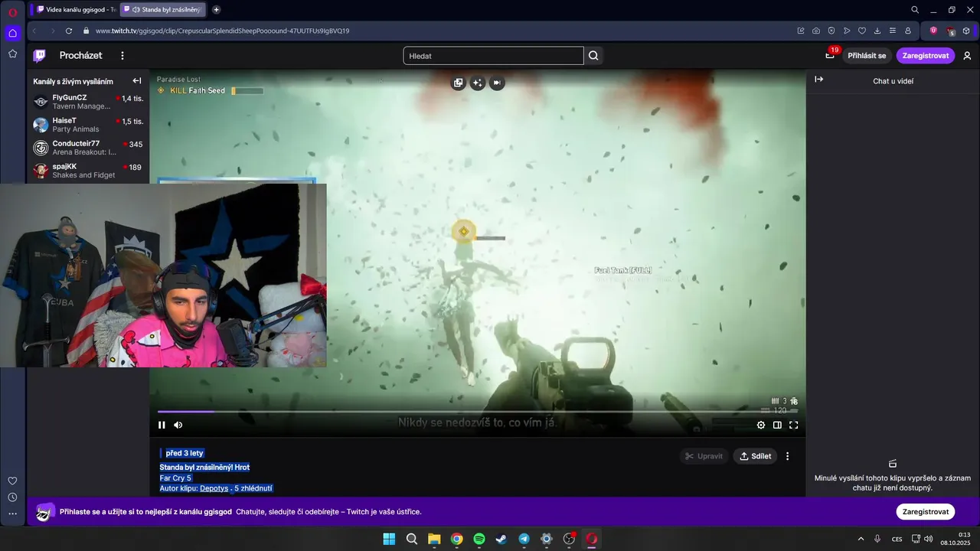The image size is (980, 551).
Task: Click the Opera sidebar heart icon
Action: tap(12, 481)
